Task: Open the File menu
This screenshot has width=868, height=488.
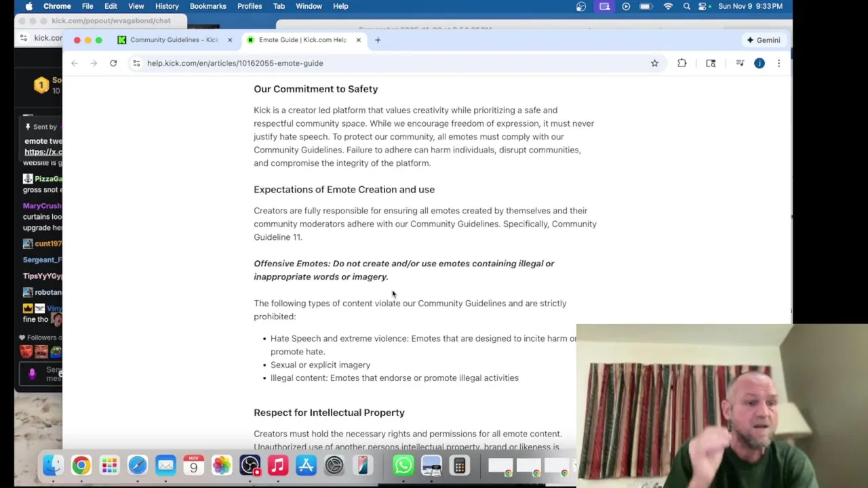Action: 87,6
